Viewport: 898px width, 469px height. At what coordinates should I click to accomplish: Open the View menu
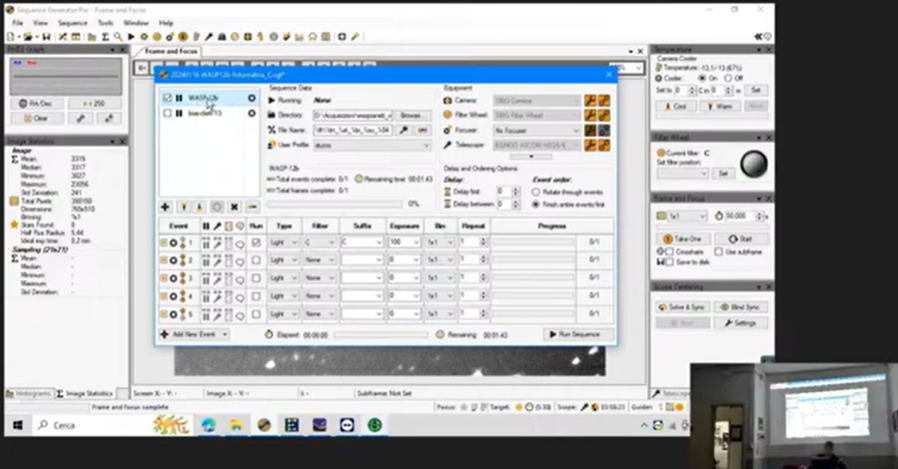pos(40,23)
